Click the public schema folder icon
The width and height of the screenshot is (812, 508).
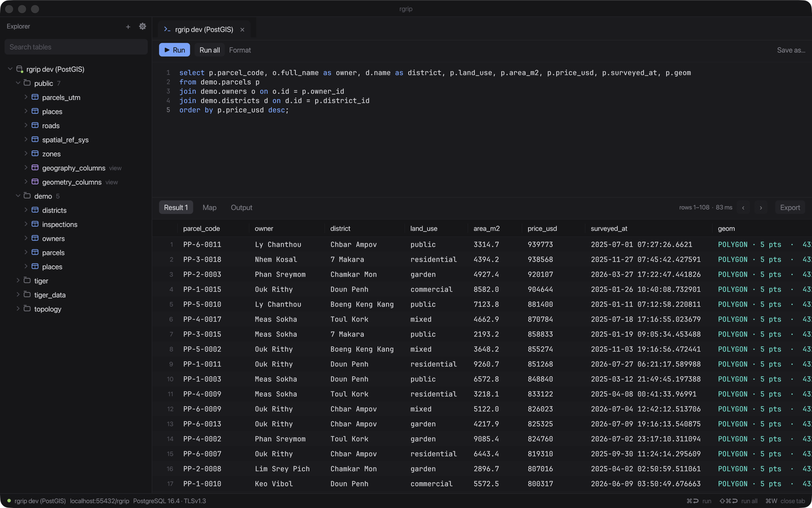click(27, 83)
